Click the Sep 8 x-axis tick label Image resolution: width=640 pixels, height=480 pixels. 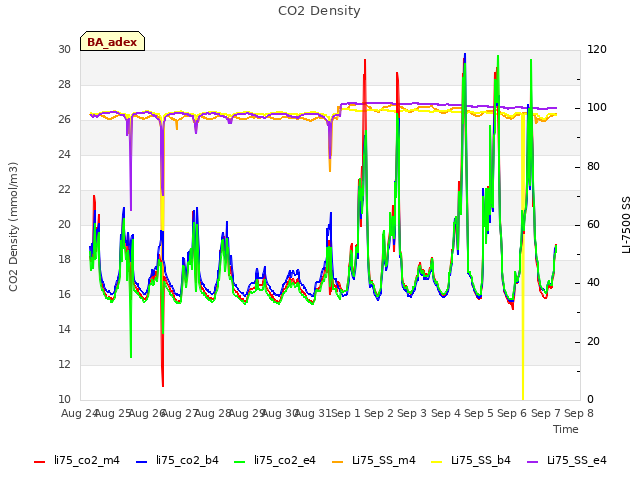pyautogui.click(x=579, y=413)
